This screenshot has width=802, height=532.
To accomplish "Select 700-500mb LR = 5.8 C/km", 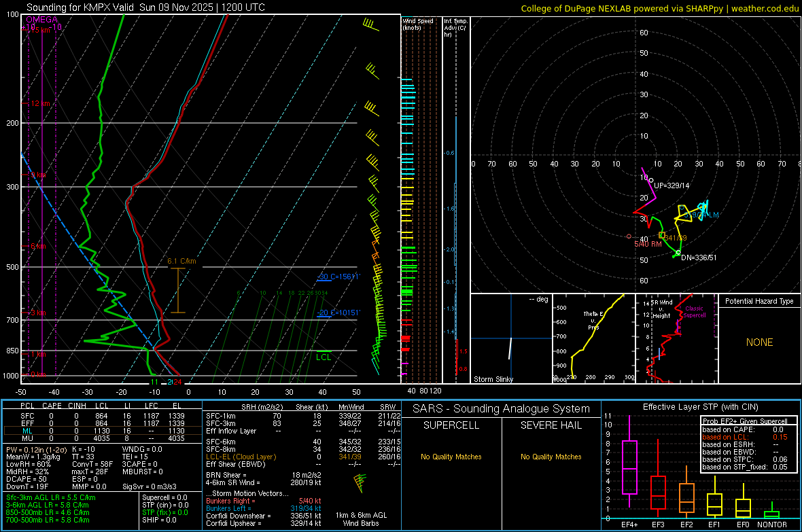I will (48, 520).
